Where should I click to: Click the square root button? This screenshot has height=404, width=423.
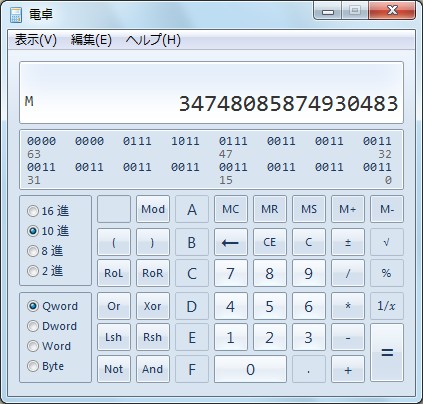[387, 242]
